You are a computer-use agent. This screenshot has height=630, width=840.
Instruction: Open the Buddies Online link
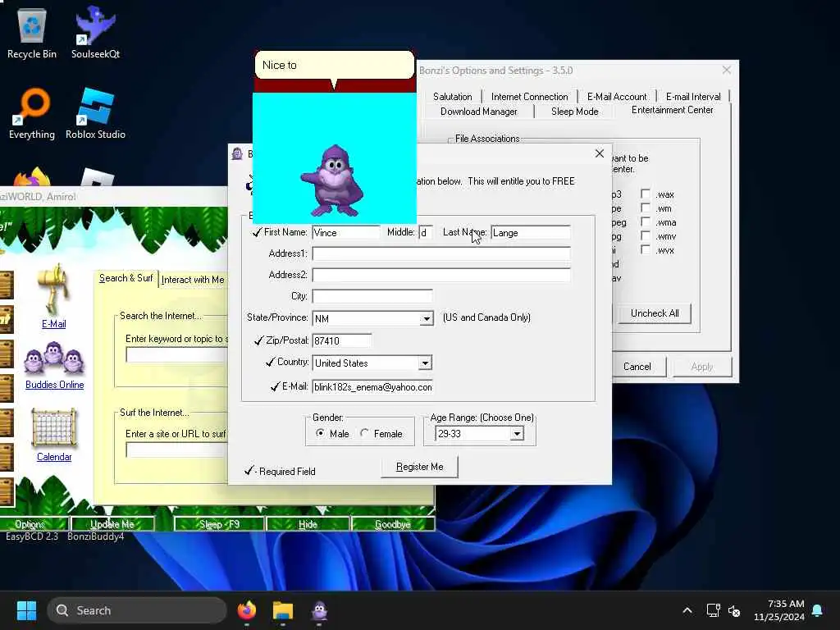[55, 385]
